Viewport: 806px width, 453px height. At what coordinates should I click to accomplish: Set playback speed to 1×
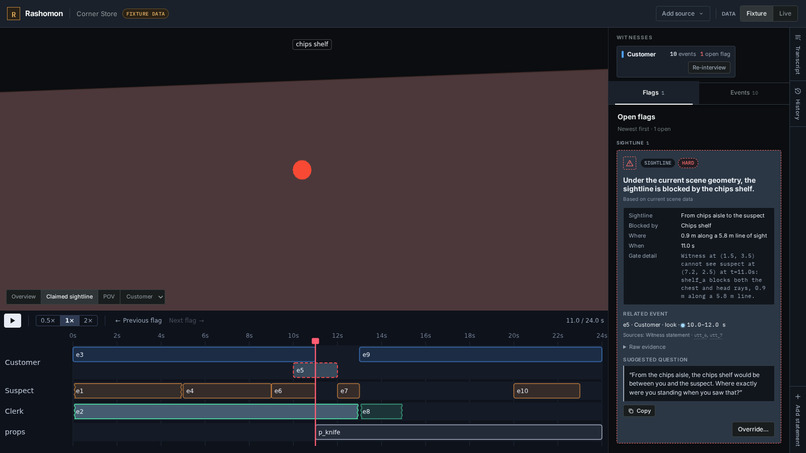pyautogui.click(x=69, y=320)
